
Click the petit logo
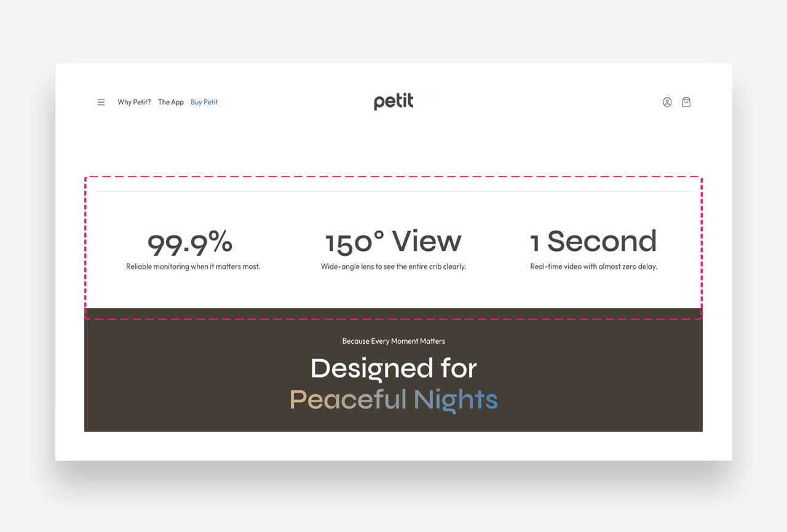(393, 101)
